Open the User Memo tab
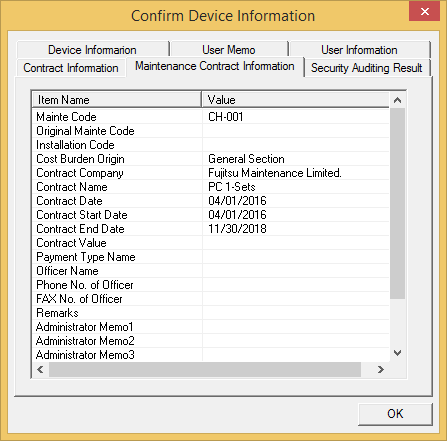Screen dimensions: 447x441 [x=229, y=50]
